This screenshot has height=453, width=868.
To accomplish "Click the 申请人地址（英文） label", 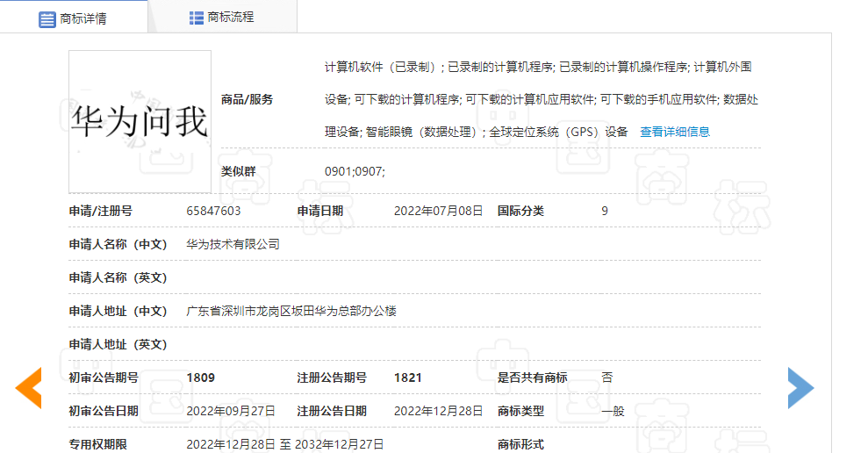I will 118,344.
